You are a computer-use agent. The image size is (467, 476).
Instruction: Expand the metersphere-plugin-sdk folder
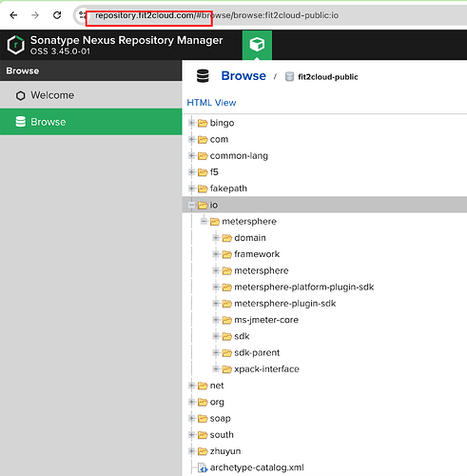pos(216,304)
